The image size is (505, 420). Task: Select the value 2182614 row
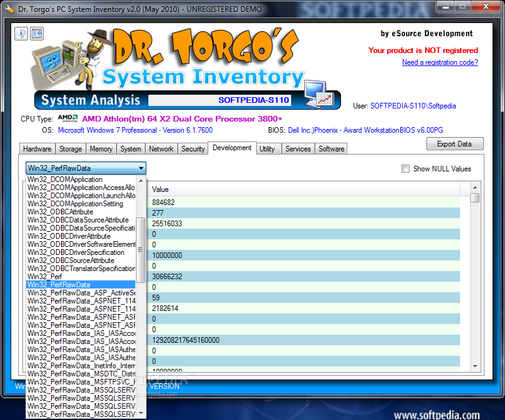304,308
